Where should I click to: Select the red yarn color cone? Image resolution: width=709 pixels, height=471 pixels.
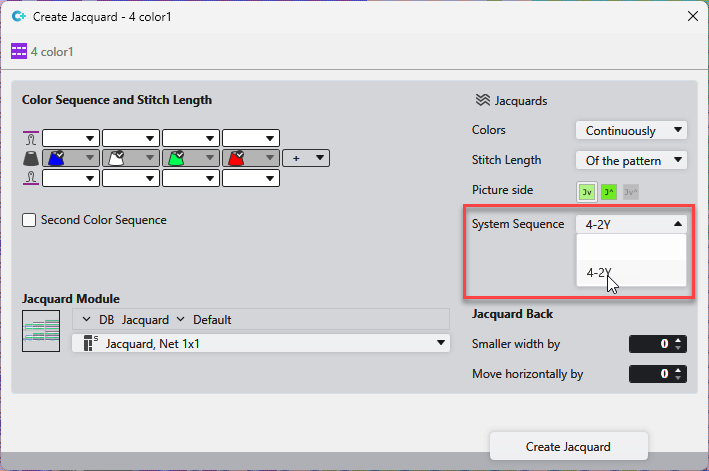coord(236,158)
